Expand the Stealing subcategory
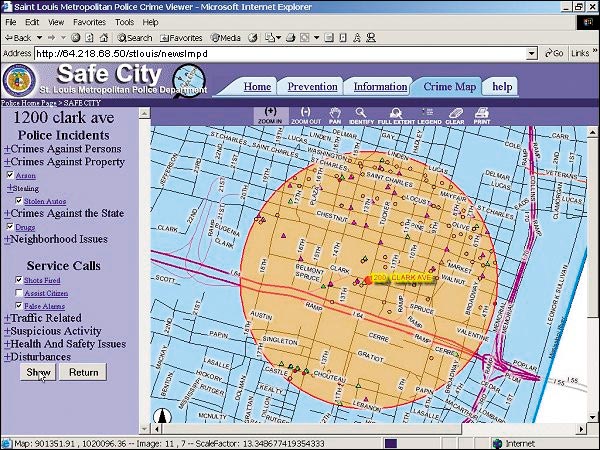Viewport: 600px width, 450px height. [10, 188]
